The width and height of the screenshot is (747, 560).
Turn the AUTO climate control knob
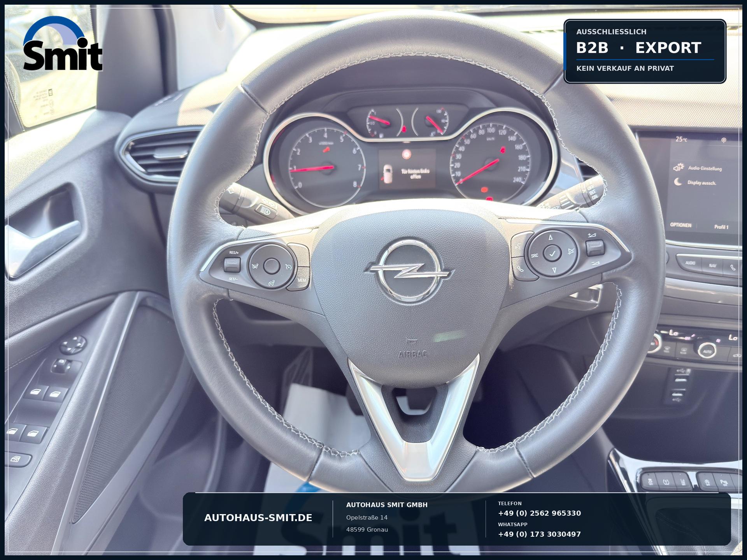pos(707,350)
